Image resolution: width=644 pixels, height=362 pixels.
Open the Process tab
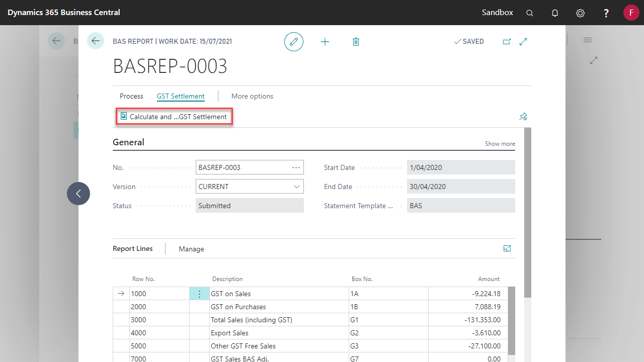tap(131, 96)
